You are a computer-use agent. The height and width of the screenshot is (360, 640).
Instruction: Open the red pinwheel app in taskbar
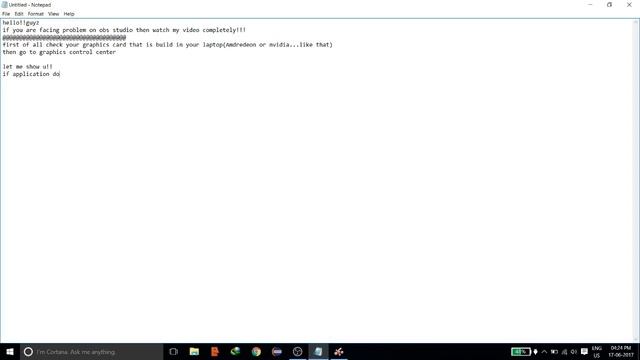339,352
